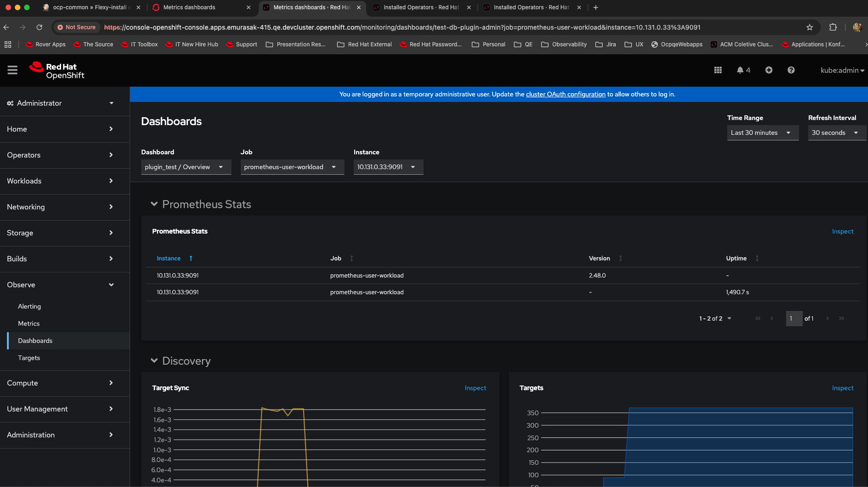
Task: Collapse the Discovery section
Action: pyautogui.click(x=154, y=361)
